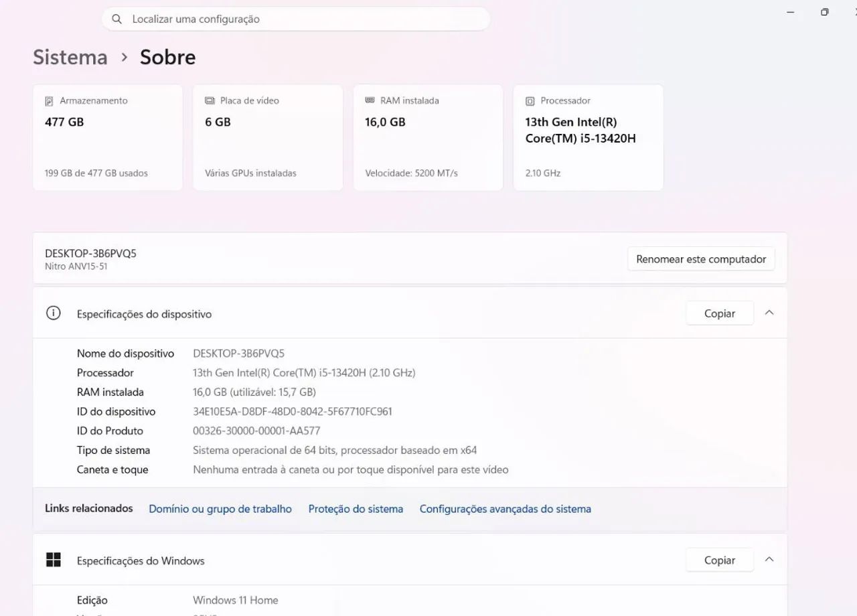857x616 pixels.
Task: Open the Placa de vídeo 6 GB card
Action: point(268,137)
